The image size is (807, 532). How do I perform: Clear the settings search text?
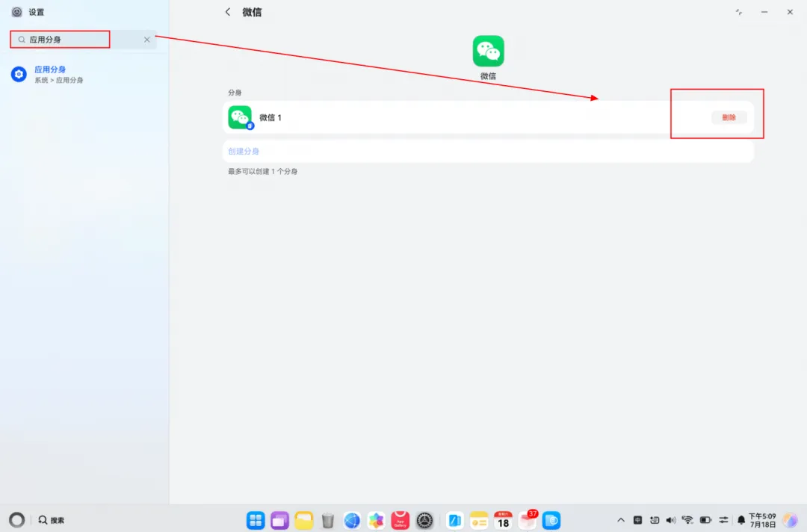point(146,40)
